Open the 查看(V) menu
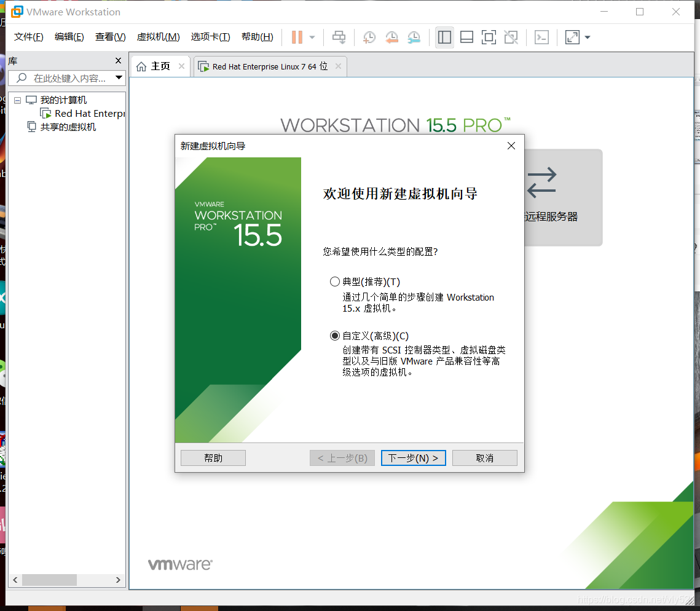Viewport: 700px width, 611px height. click(x=110, y=37)
